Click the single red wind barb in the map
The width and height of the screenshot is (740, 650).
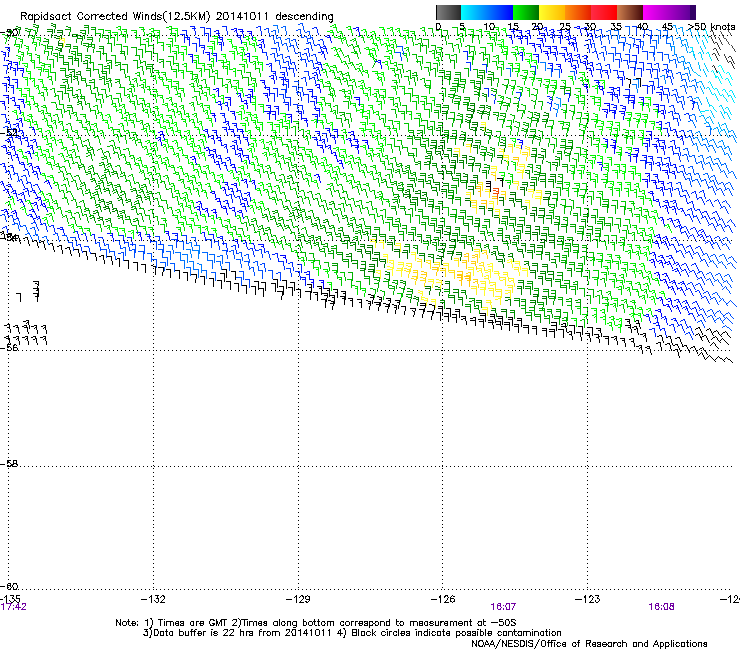click(496, 192)
